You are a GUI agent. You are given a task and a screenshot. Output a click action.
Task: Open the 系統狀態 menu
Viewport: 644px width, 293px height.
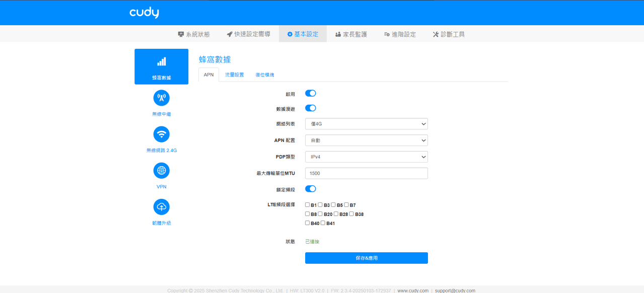[x=194, y=34]
